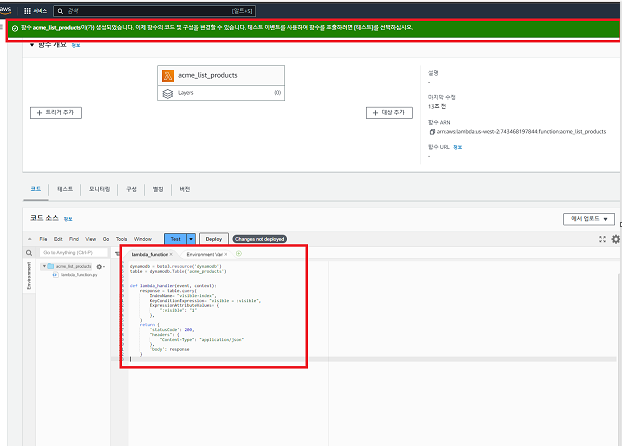Select the acme_list_products folder in the tree
The height and width of the screenshot is (446, 622).
70,266
